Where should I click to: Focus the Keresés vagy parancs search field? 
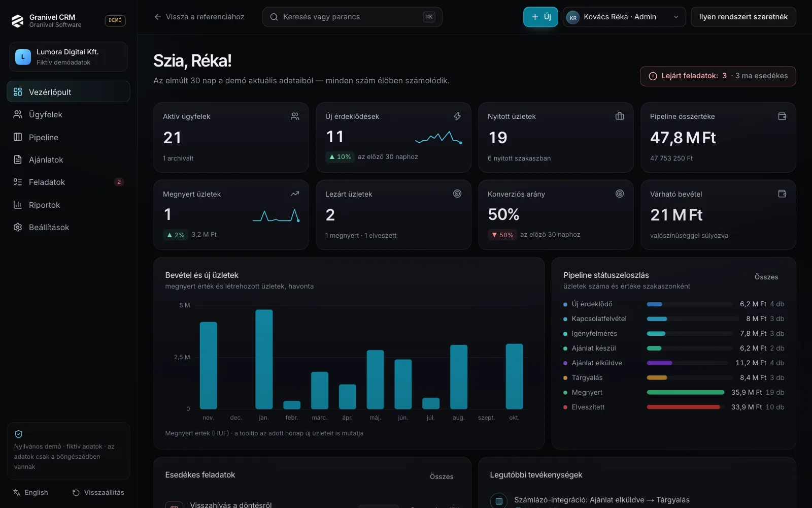point(352,17)
